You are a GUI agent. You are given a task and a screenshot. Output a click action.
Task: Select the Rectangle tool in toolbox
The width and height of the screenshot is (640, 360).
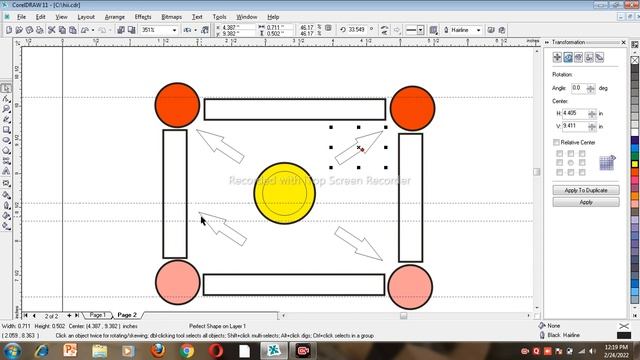tap(6, 130)
